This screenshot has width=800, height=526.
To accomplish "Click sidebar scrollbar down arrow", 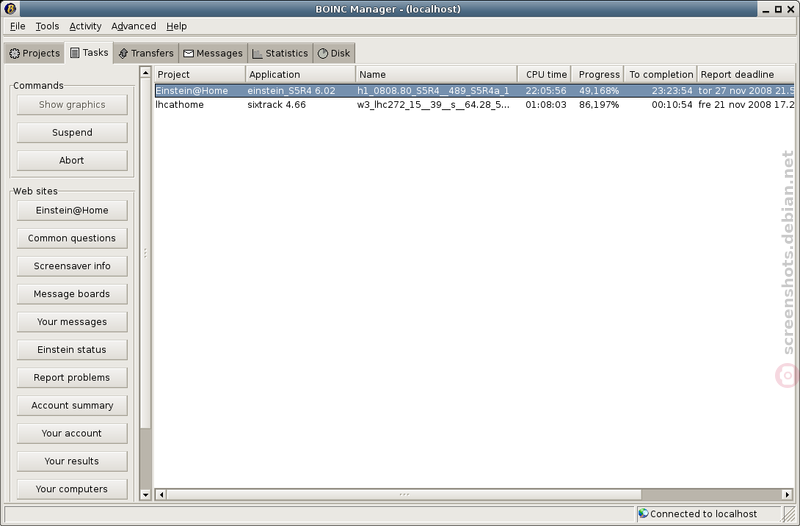I will click(145, 494).
